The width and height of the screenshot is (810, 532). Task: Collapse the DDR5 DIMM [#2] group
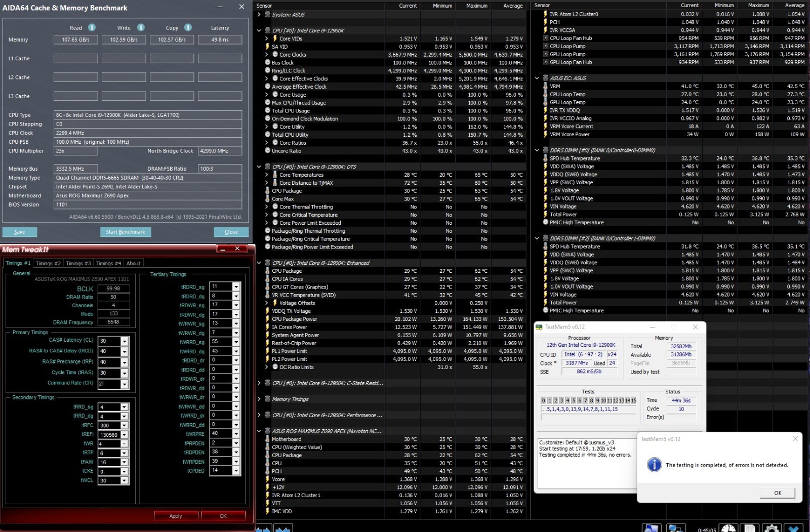537,238
